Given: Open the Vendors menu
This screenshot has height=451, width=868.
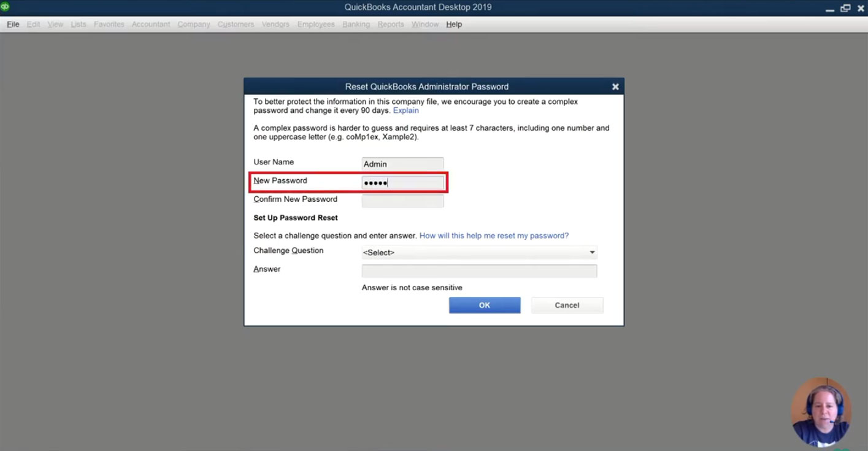Looking at the screenshot, I should (x=275, y=25).
